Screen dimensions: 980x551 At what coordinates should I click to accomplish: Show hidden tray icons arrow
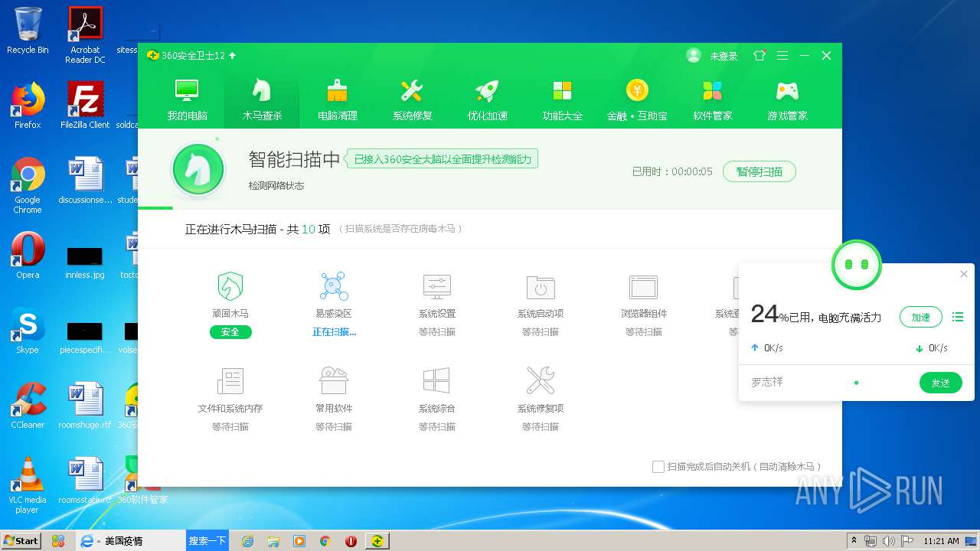click(854, 540)
